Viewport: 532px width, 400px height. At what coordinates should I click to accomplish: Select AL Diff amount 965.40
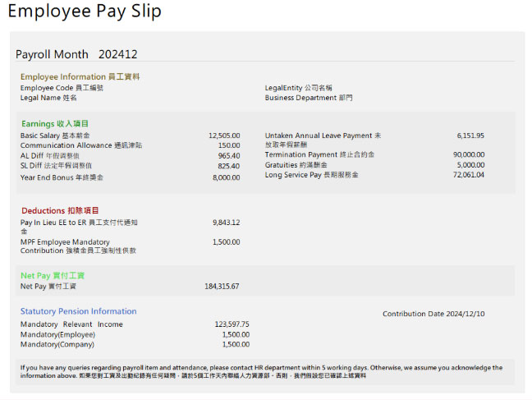coord(229,156)
